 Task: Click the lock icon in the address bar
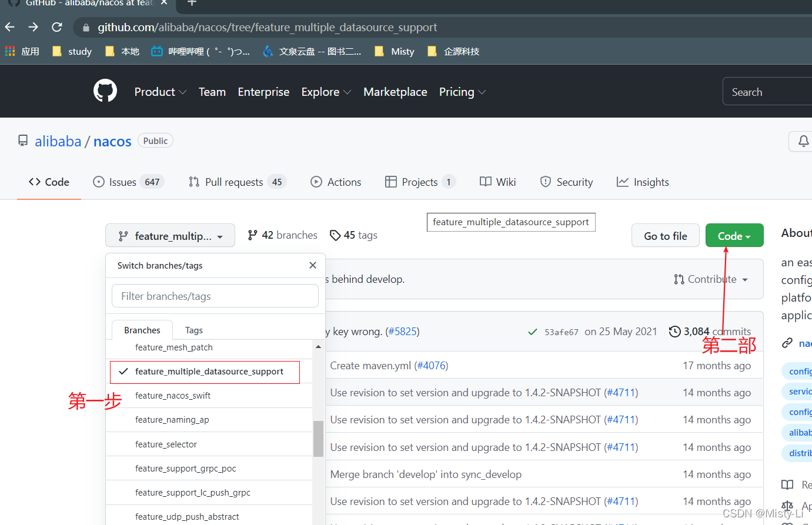pyautogui.click(x=86, y=28)
